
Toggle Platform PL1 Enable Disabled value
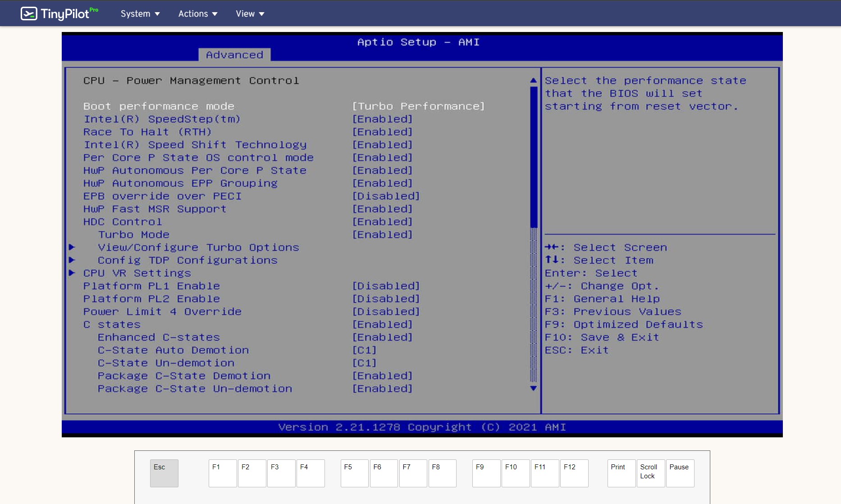(x=386, y=286)
